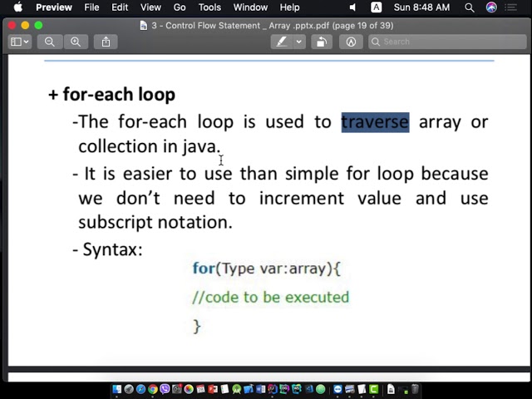Open Photos from the Dock
Screen dimensions: 532x399
click(189, 389)
